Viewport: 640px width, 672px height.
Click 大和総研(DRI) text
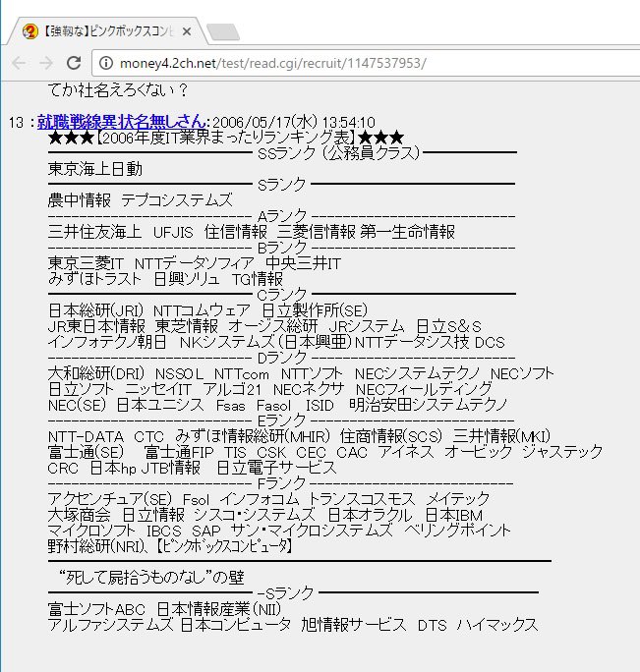coord(96,373)
